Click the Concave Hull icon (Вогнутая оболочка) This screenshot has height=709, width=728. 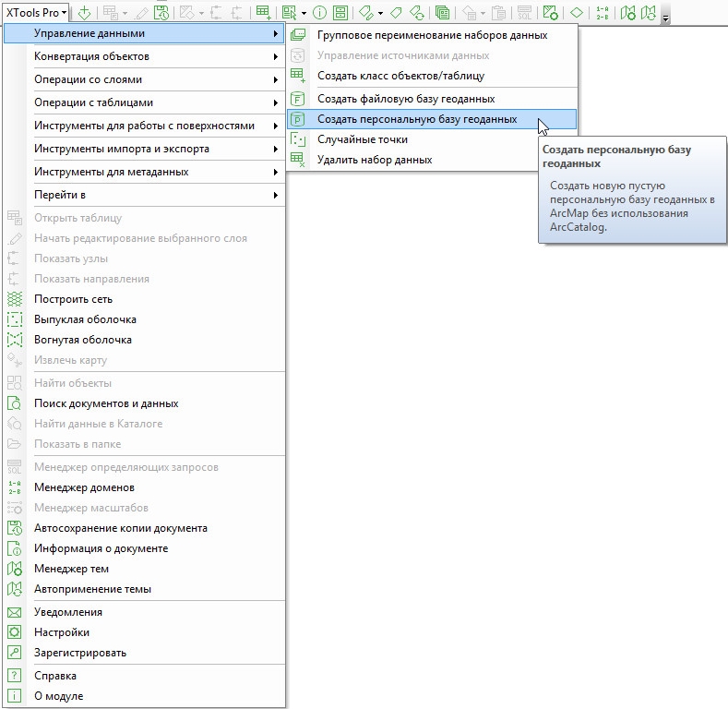tap(14, 340)
